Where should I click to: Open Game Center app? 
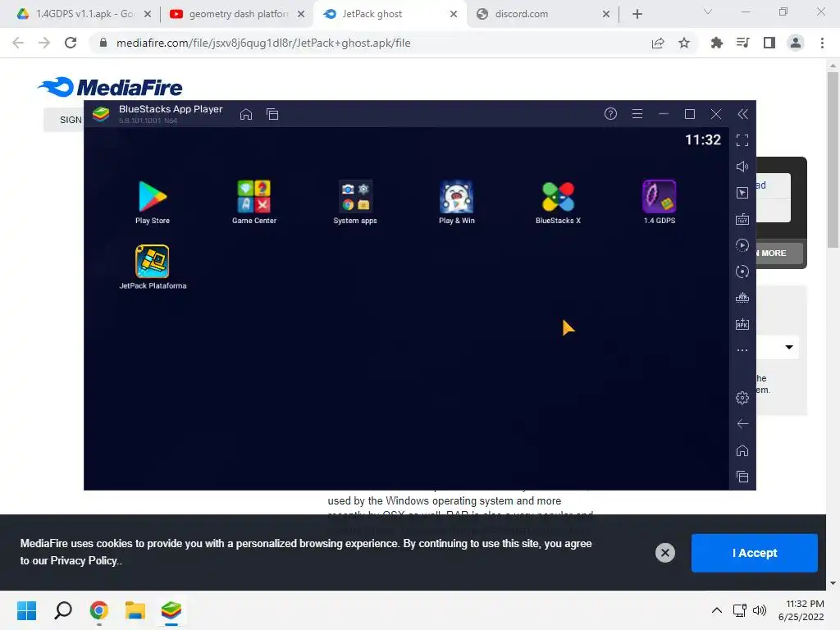254,202
